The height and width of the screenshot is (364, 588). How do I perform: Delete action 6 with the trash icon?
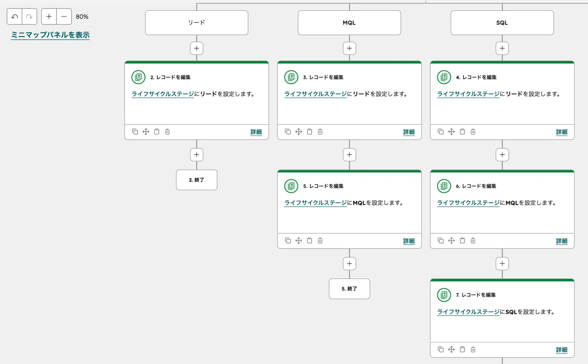[x=473, y=240]
